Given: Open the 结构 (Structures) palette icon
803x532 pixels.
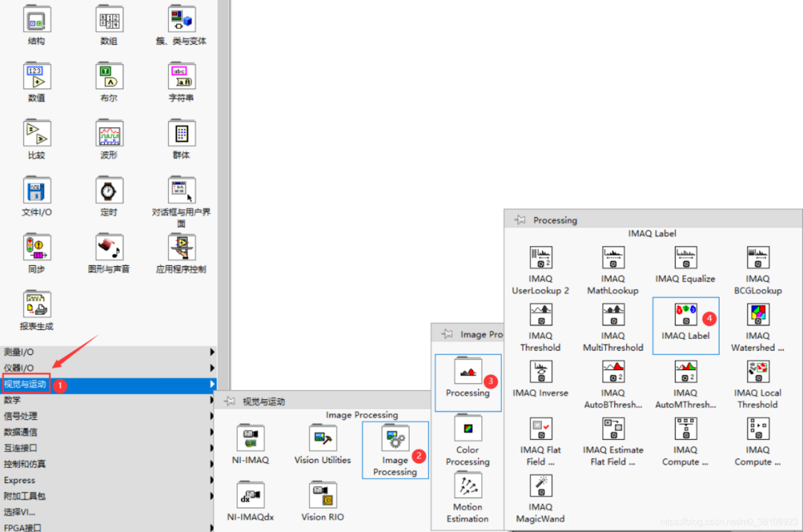Looking at the screenshot, I should click(x=36, y=19).
